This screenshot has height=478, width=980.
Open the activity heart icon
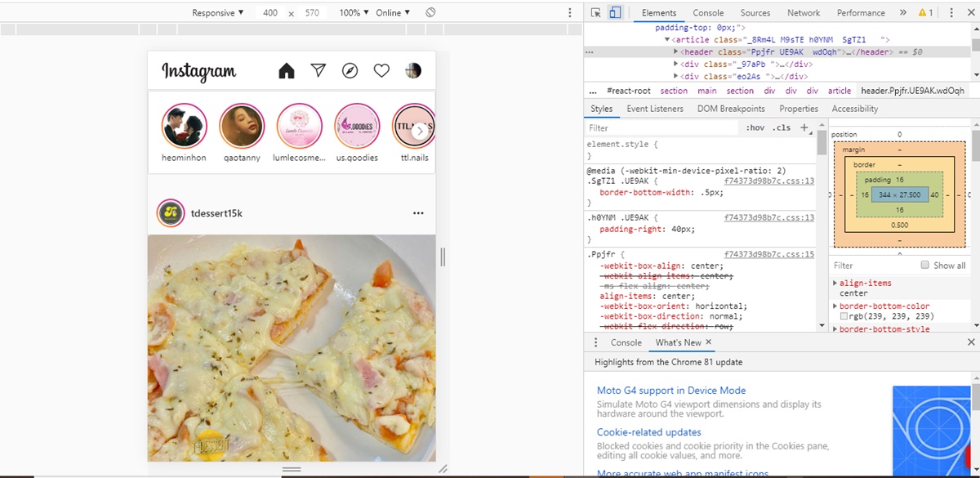click(381, 71)
